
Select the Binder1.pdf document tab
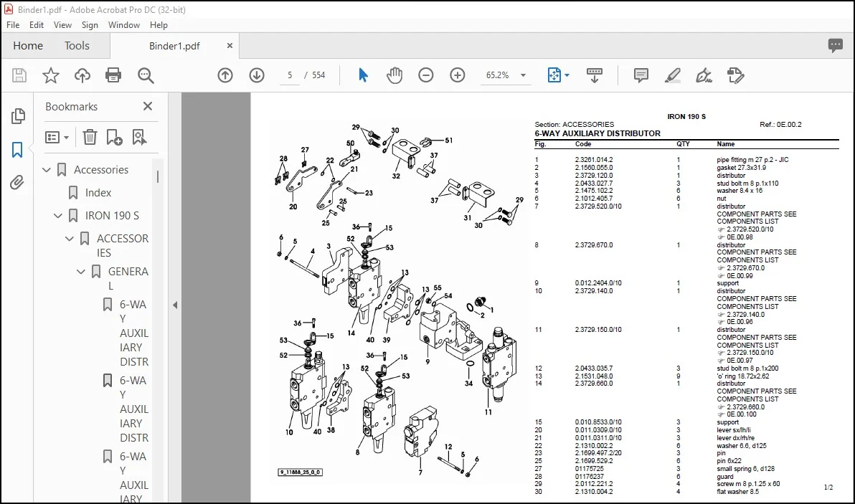point(174,46)
